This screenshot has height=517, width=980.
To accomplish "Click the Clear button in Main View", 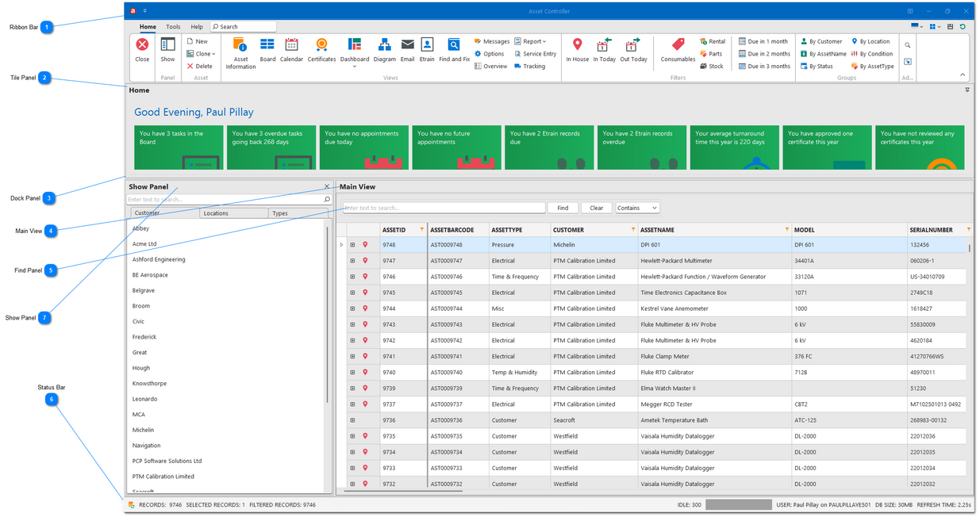I will (597, 208).
